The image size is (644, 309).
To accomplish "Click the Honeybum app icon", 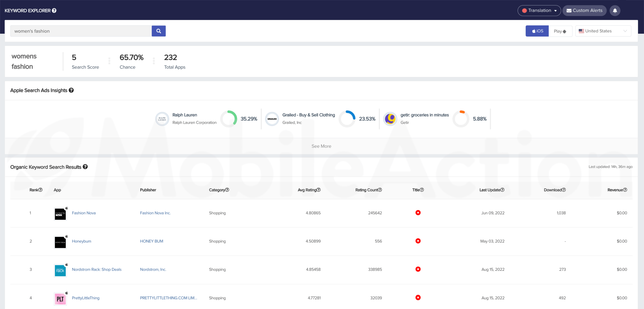I will coord(60,242).
